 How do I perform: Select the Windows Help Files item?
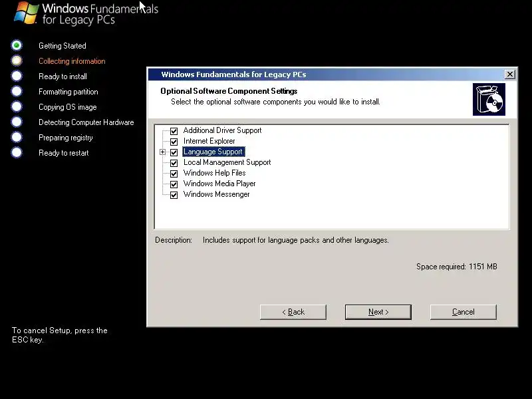tap(214, 173)
